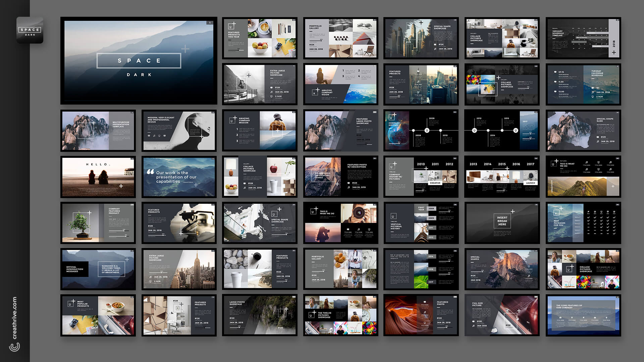
Task: Open The Twelve Pictures Showcase slide
Action: [x=340, y=315]
